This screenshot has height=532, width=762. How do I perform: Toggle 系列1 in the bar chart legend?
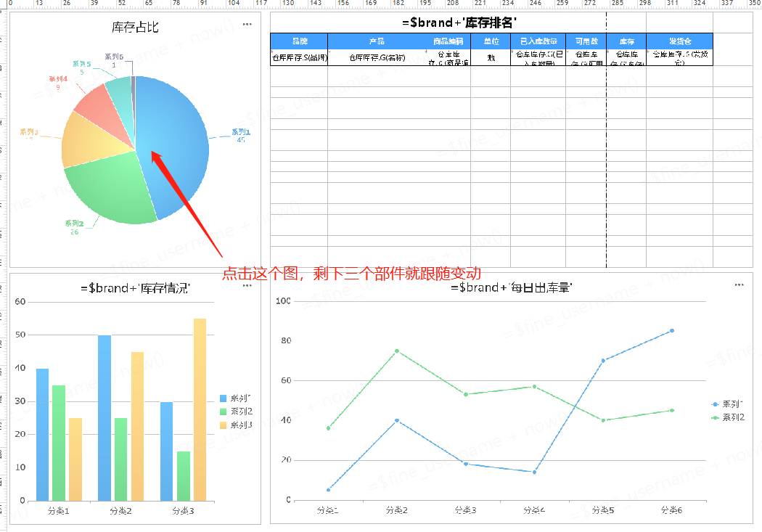point(236,398)
